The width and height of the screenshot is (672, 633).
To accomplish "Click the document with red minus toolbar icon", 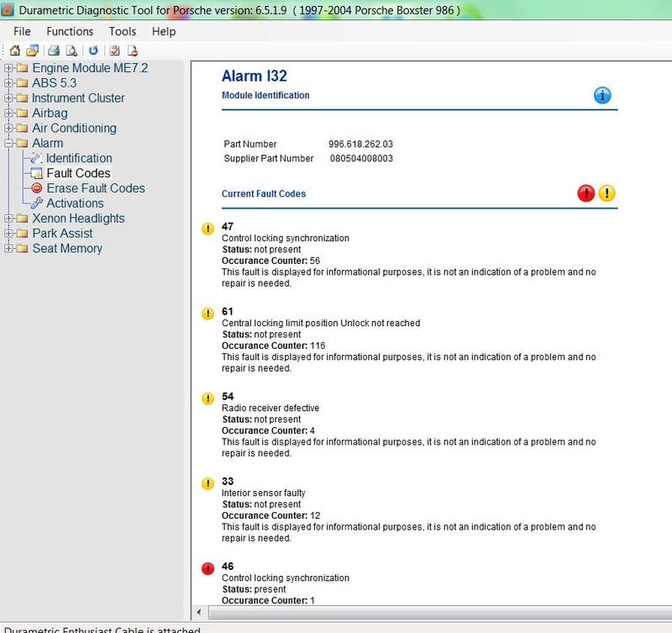I will click(x=133, y=50).
